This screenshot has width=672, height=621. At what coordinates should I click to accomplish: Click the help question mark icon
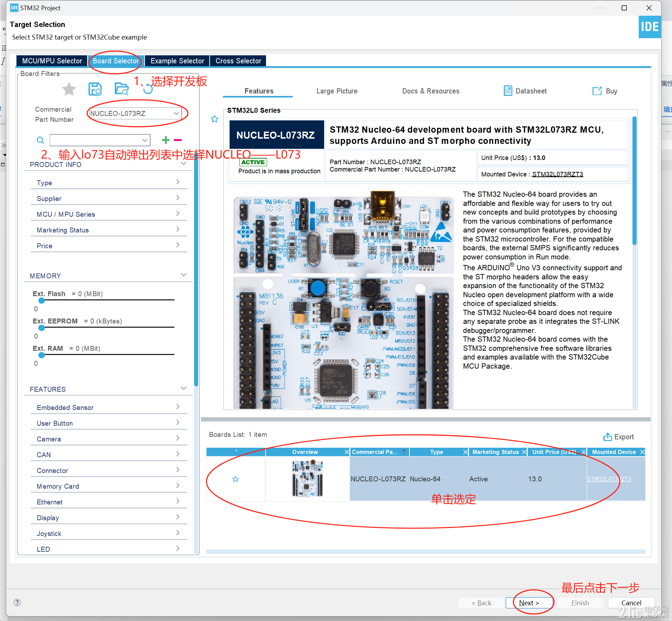17,602
